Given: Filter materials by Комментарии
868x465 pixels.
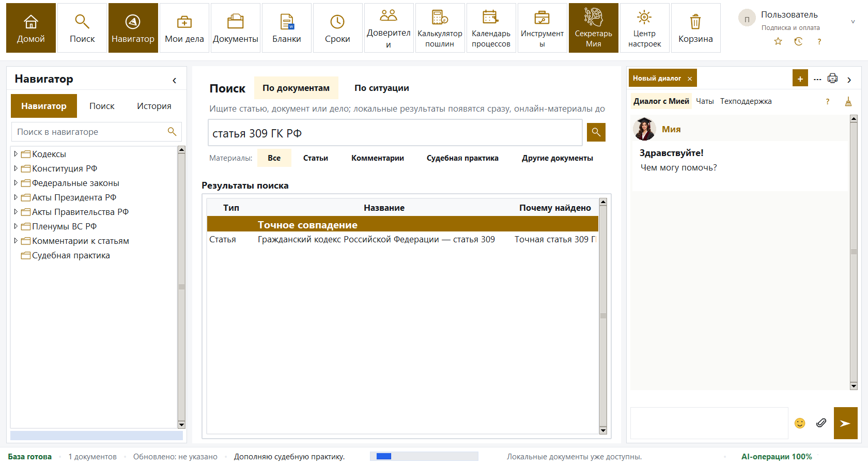Looking at the screenshot, I should click(378, 158).
